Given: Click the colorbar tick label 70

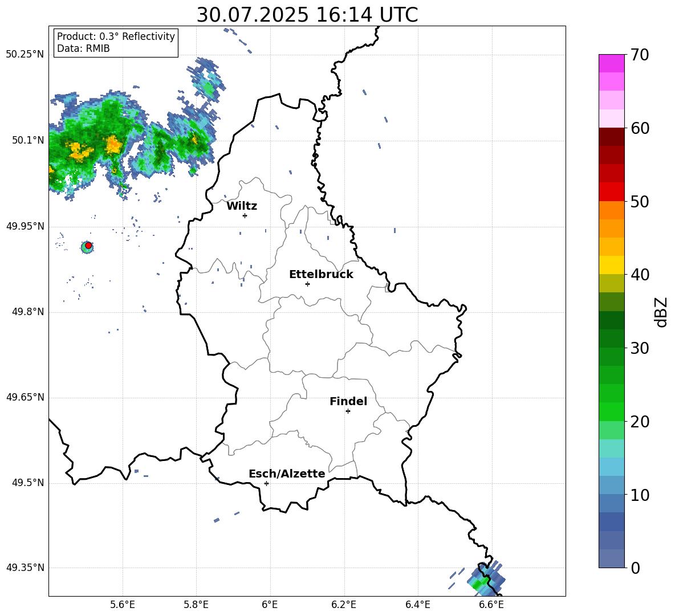Looking at the screenshot, I should [x=640, y=55].
